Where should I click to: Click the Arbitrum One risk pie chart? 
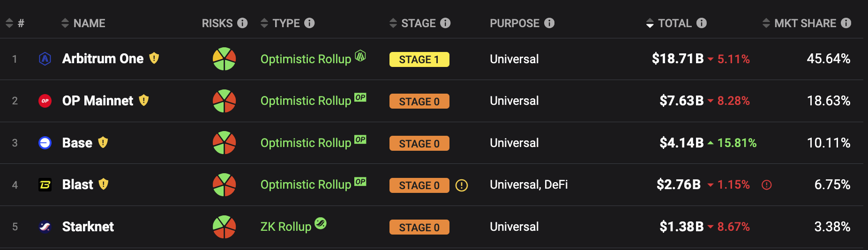(224, 59)
